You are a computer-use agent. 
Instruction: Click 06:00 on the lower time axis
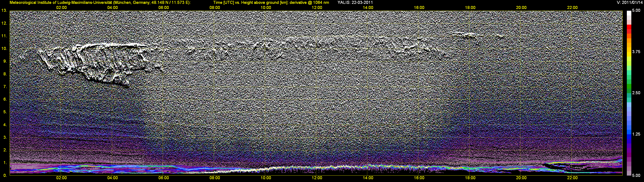click(x=164, y=178)
